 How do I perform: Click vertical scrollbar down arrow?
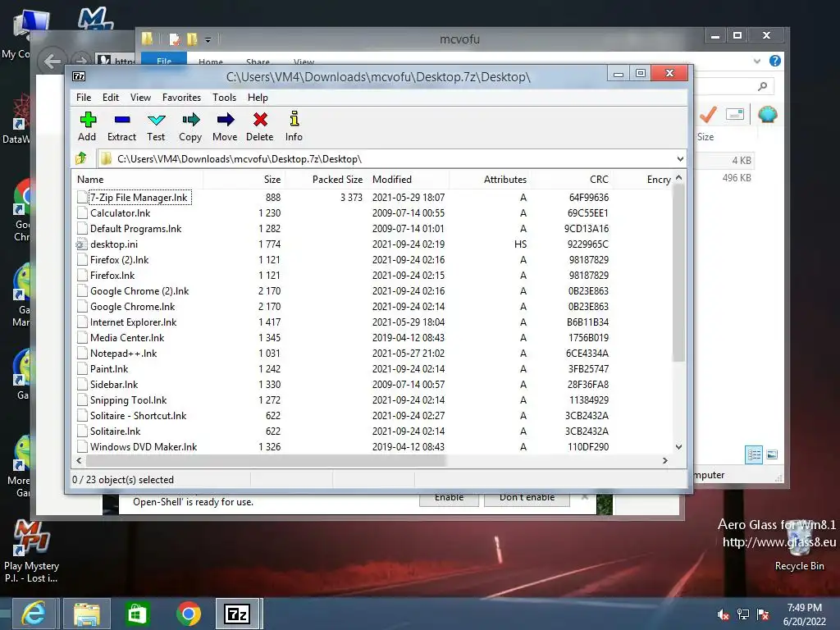(678, 447)
